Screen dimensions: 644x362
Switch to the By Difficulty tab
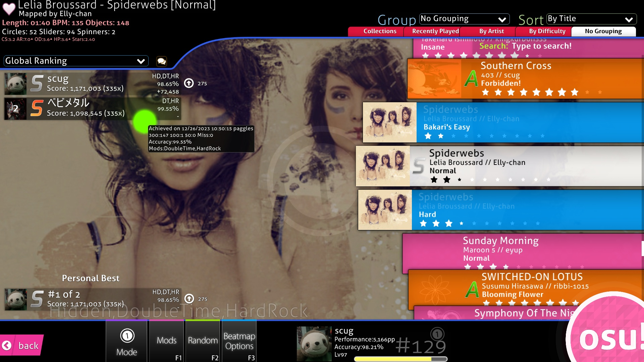[x=544, y=31]
